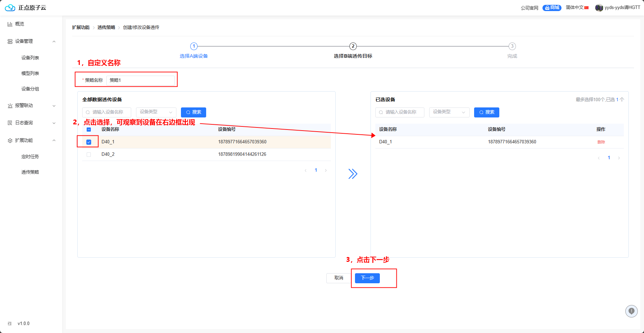Image resolution: width=644 pixels, height=333 pixels.
Task: Click 搜索 button in 已选设备 panel
Action: pos(487,112)
